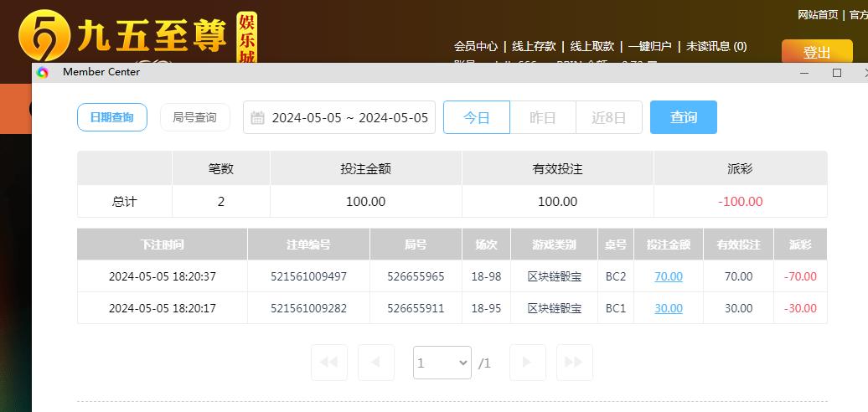Image resolution: width=868 pixels, height=412 pixels.
Task: Go to next page arrow
Action: point(527,363)
